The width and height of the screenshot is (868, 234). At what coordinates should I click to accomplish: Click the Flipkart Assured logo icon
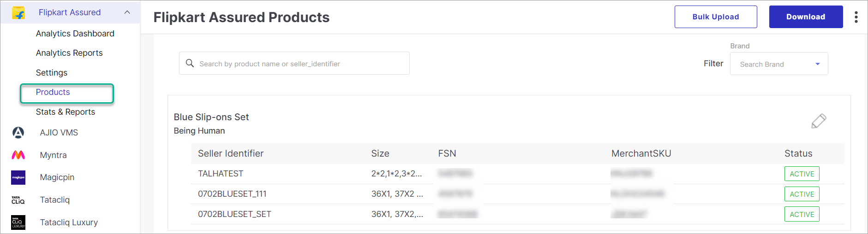[x=18, y=12]
